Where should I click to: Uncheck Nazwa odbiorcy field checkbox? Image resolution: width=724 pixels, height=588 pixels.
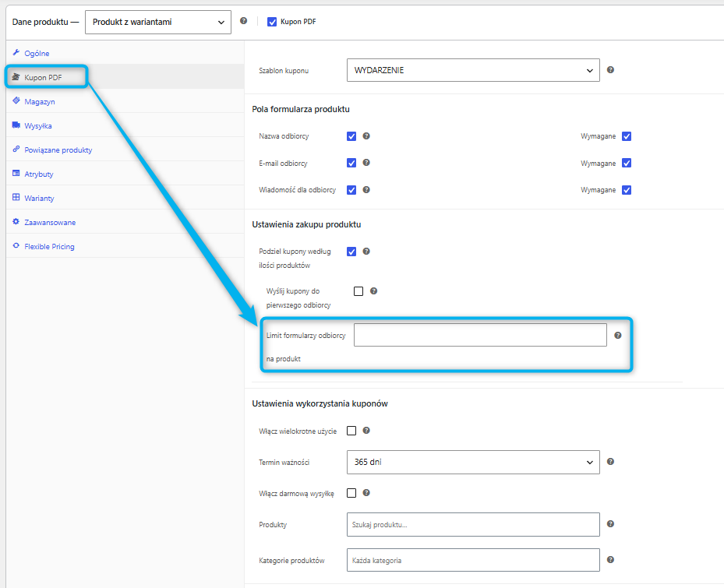coord(351,136)
